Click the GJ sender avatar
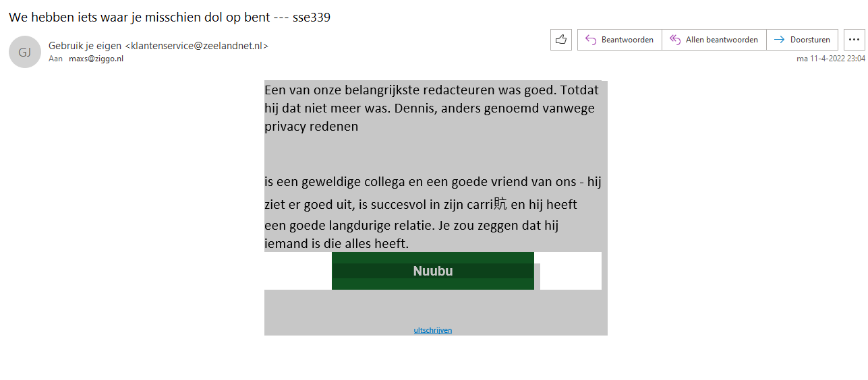Viewport: 868px width, 380px height. [25, 52]
